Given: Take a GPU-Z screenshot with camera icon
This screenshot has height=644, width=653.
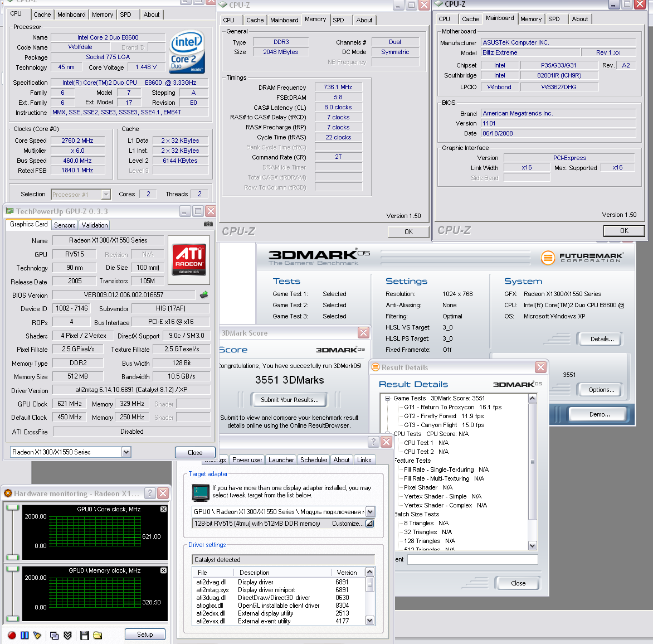Looking at the screenshot, I should click(x=208, y=224).
